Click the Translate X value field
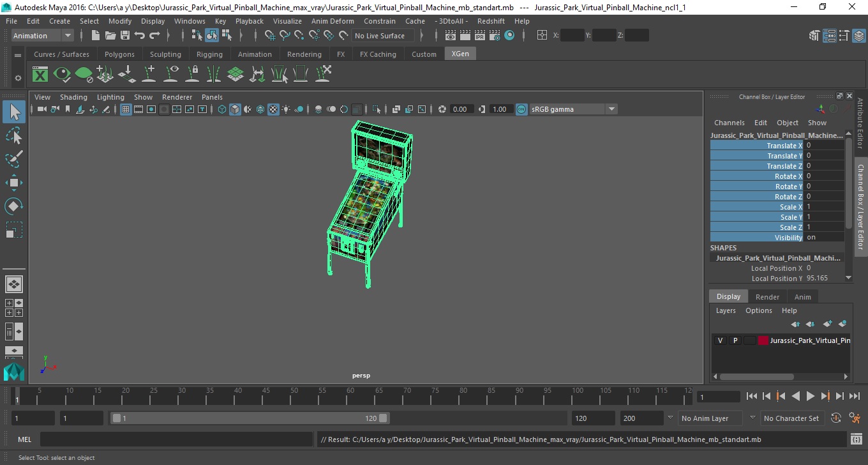This screenshot has height=465, width=868. pos(823,146)
